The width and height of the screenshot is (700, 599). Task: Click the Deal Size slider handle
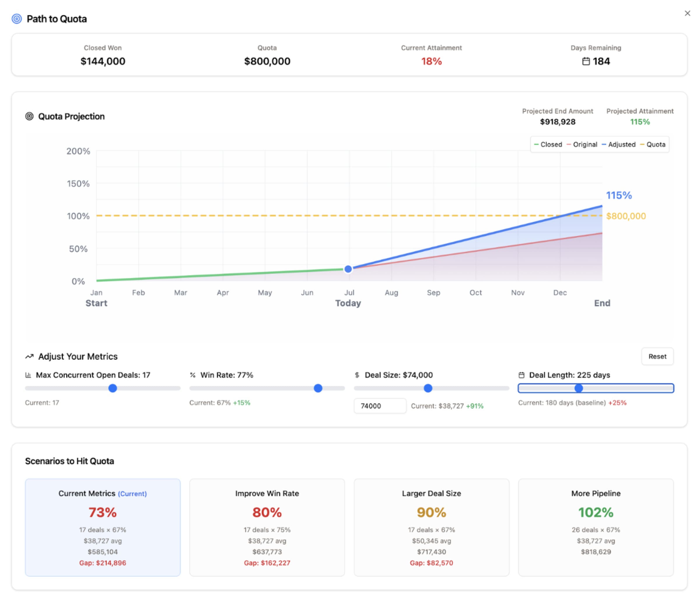[428, 388]
